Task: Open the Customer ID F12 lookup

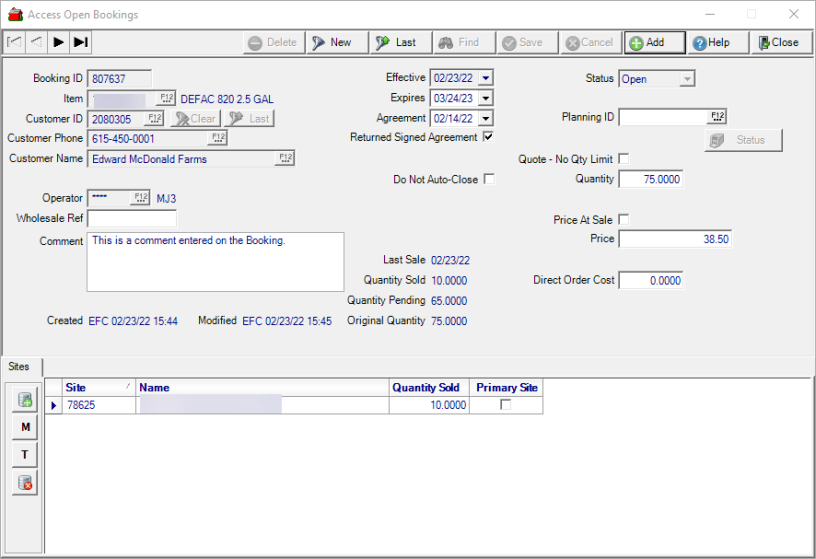Action: (x=154, y=118)
